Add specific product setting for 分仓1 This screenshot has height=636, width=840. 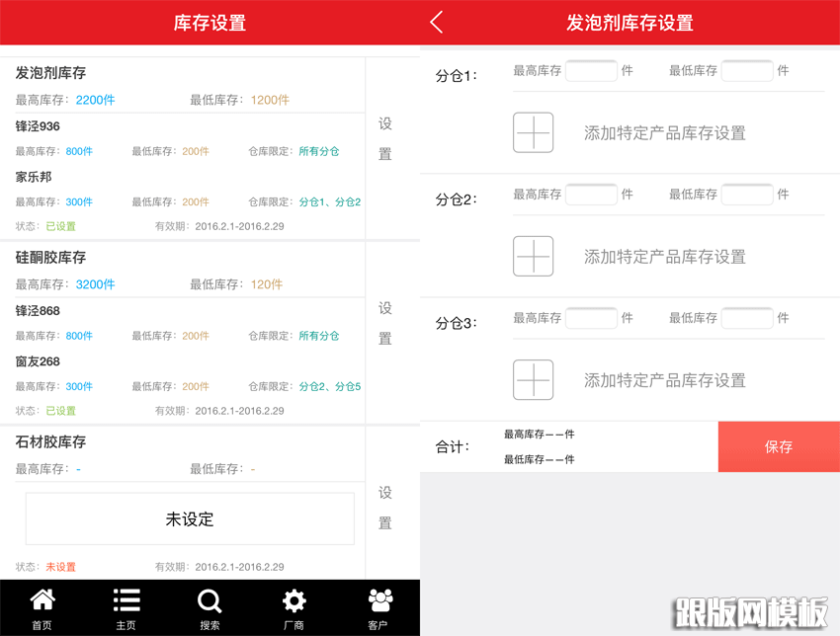tap(534, 132)
